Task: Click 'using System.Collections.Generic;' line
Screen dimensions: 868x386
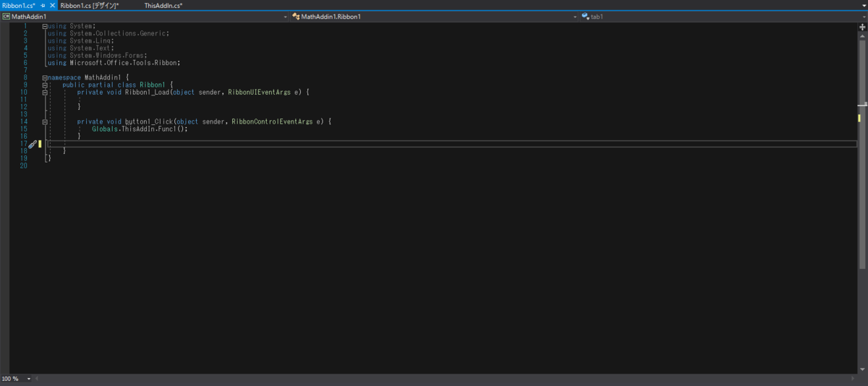Action: 109,33
